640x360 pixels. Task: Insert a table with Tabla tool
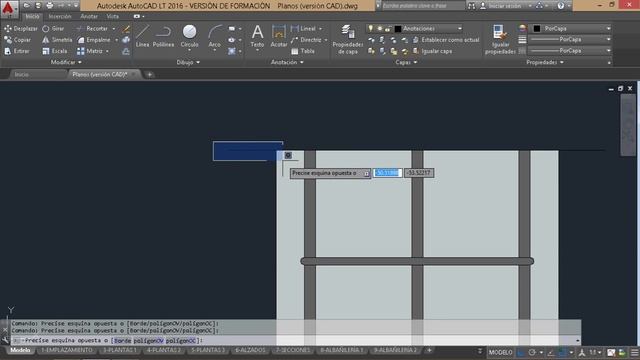[x=303, y=51]
